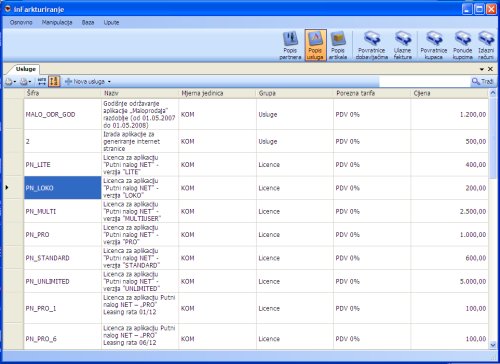Expand the Nova usluga dropdown arrow
This screenshot has width=500, height=364.
click(109, 82)
